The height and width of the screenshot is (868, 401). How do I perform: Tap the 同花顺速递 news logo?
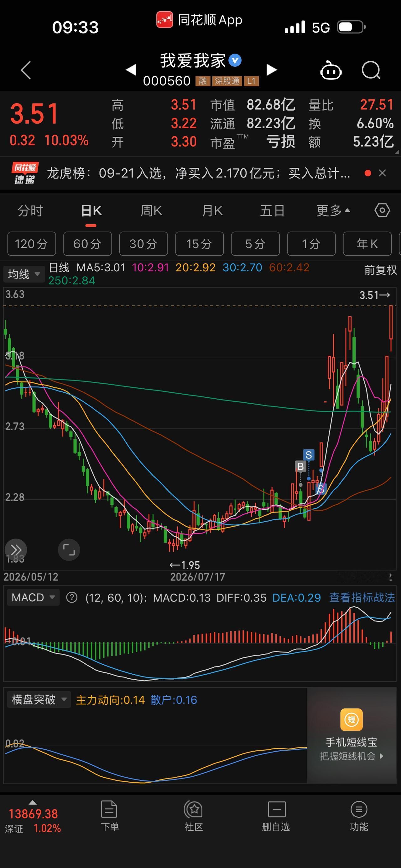pyautogui.click(x=25, y=173)
